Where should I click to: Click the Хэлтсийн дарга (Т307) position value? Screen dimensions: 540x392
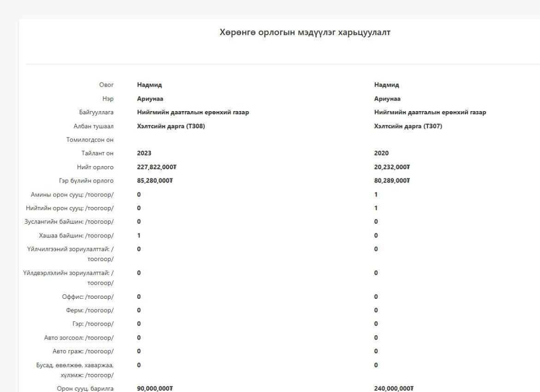[408, 126]
